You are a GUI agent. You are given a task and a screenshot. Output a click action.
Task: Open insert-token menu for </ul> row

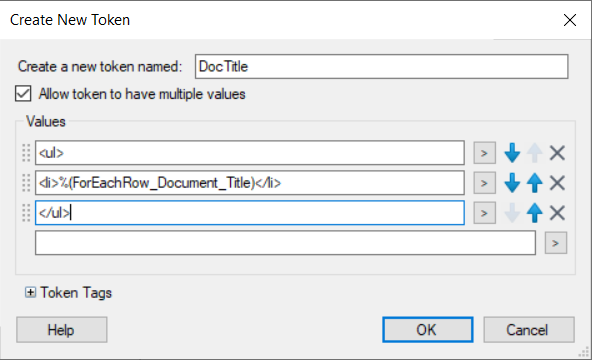(x=485, y=213)
